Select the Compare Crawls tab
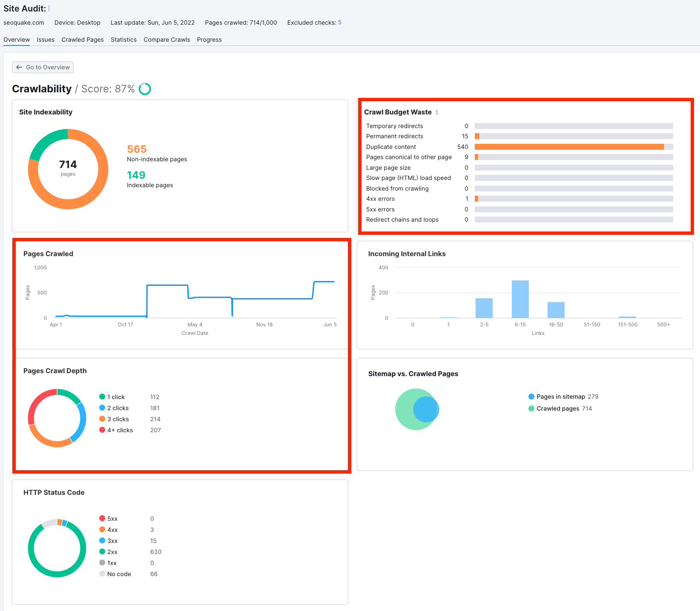The image size is (700, 611). pyautogui.click(x=166, y=40)
